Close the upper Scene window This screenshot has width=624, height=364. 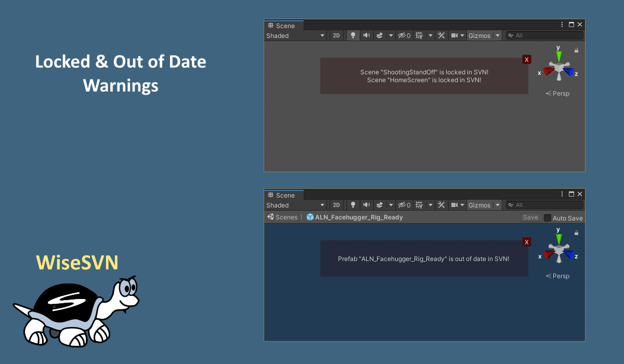[580, 24]
